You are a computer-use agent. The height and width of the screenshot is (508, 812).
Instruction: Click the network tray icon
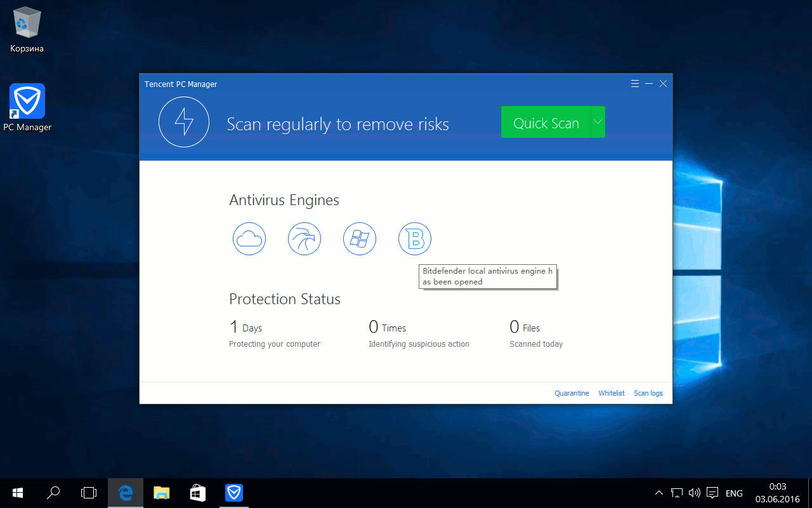click(677, 493)
